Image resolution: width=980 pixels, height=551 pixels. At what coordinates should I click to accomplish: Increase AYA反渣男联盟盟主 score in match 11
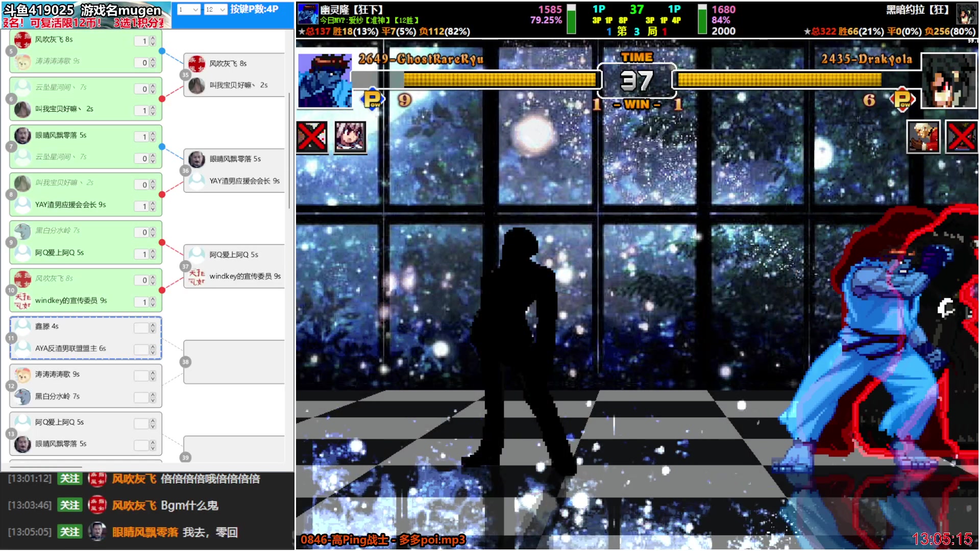153,347
